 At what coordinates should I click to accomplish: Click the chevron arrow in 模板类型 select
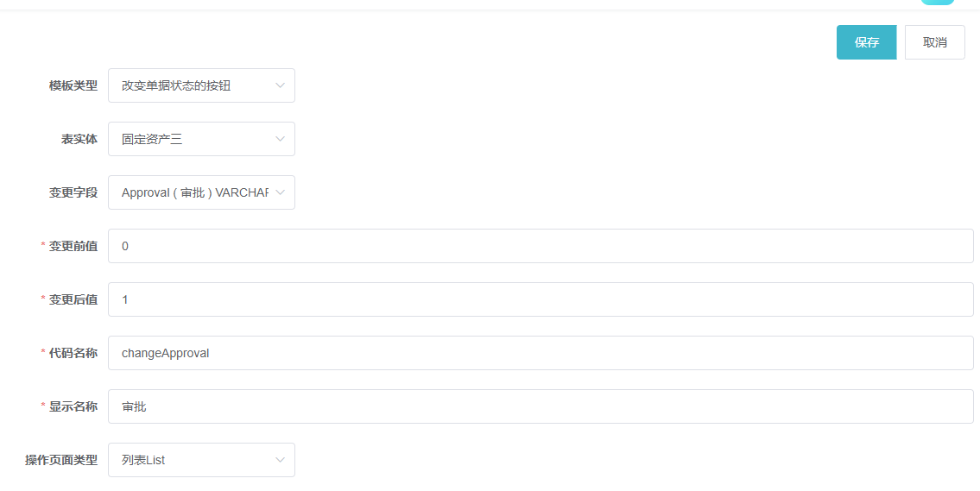pos(280,85)
